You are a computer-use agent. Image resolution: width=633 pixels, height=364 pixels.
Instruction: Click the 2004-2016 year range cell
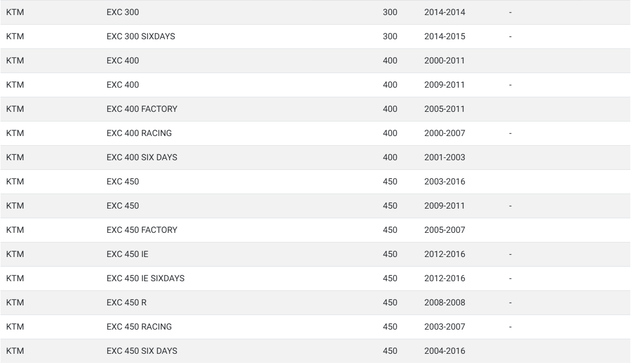[445, 351]
